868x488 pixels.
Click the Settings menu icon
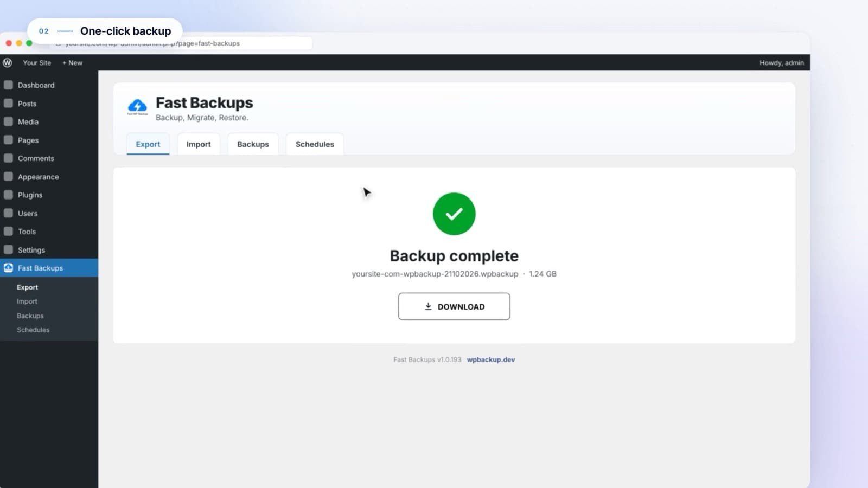(x=8, y=250)
